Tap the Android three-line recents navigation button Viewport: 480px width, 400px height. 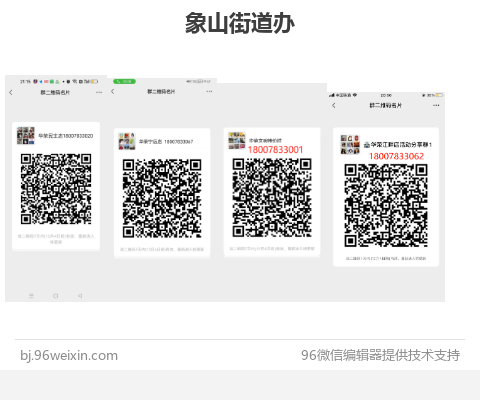(x=31, y=296)
